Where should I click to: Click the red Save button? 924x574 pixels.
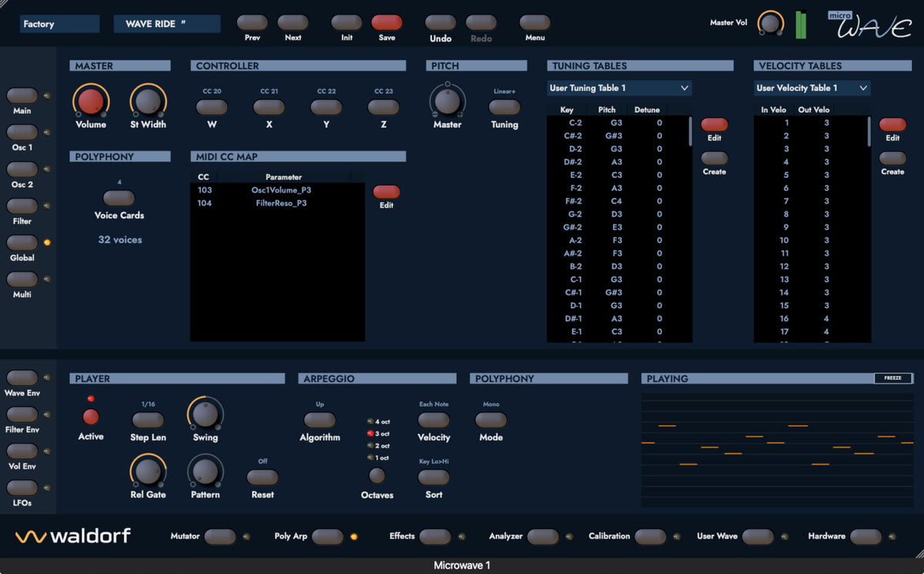pyautogui.click(x=387, y=23)
